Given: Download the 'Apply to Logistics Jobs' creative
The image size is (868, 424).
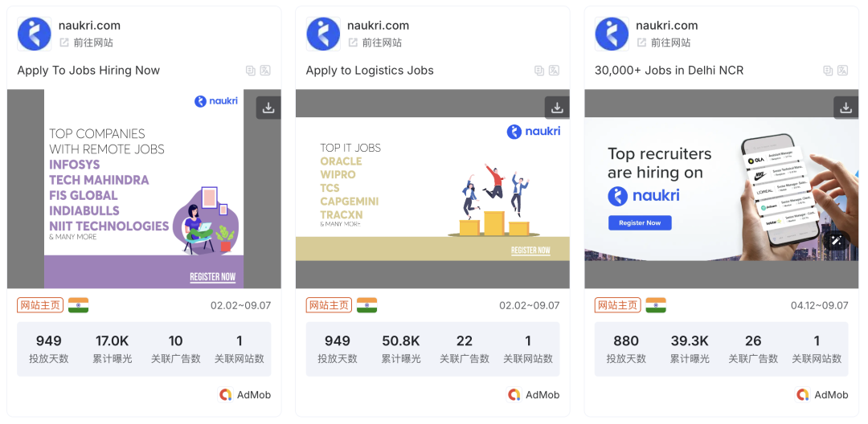Looking at the screenshot, I should coord(557,108).
